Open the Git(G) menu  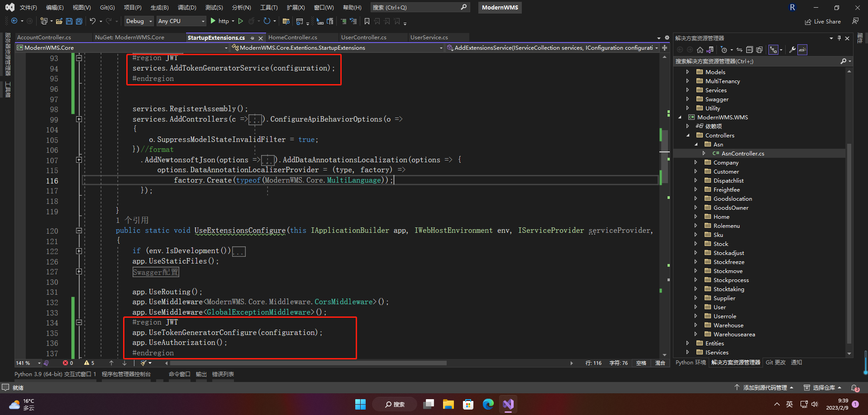(x=107, y=7)
